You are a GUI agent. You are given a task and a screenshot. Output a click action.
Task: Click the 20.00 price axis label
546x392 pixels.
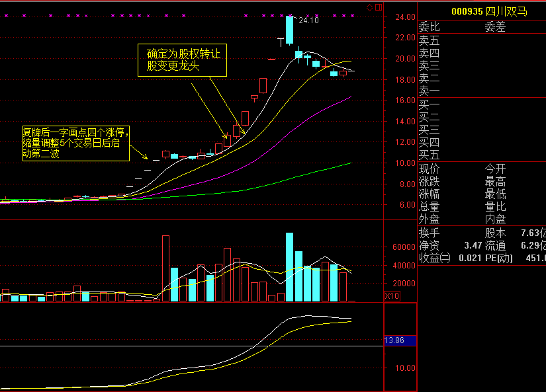point(405,59)
